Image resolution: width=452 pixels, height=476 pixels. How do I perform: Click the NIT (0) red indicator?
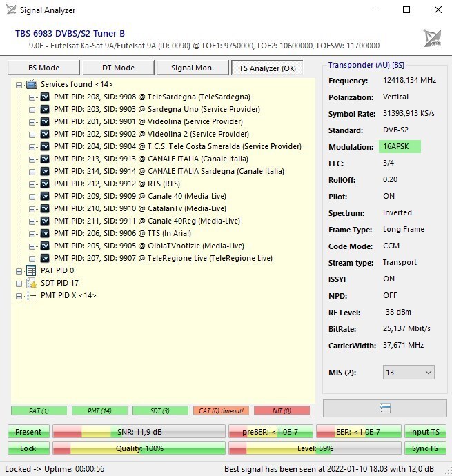[x=282, y=410]
